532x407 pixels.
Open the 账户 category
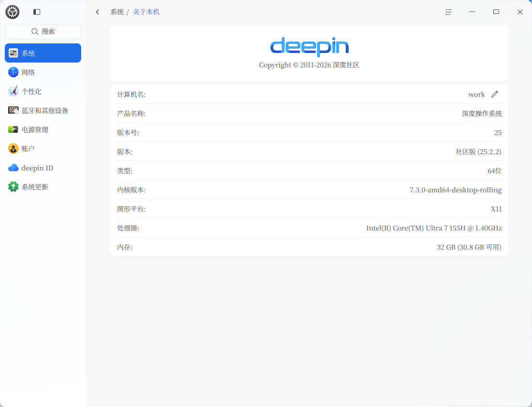tap(43, 148)
